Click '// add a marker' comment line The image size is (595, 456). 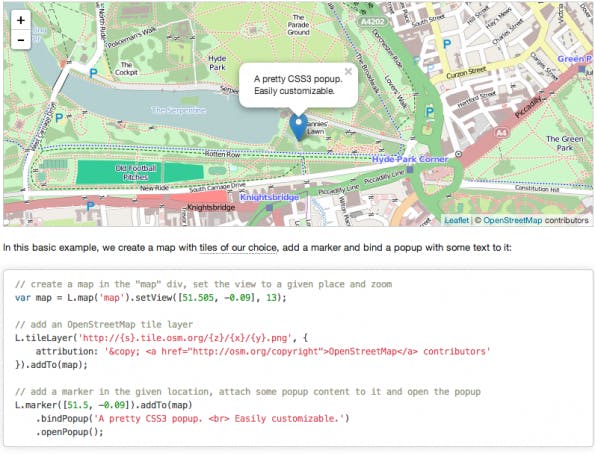[x=248, y=392]
